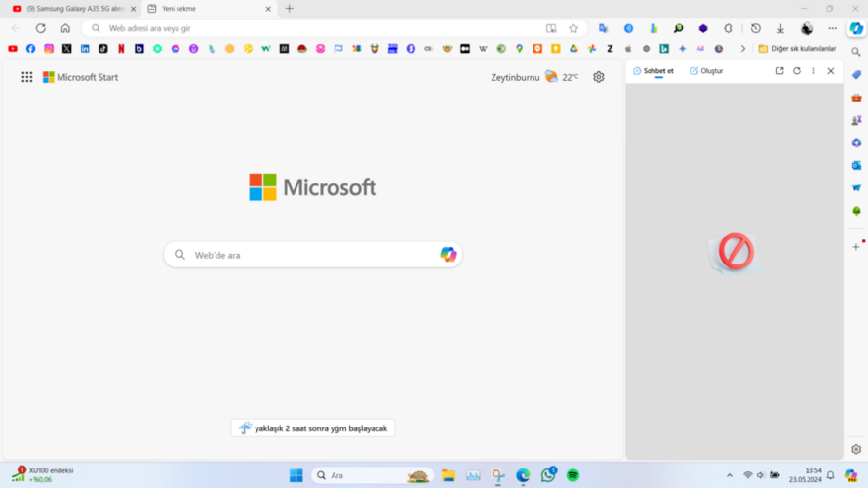The width and height of the screenshot is (868, 488).
Task: Open the Netflix bookmark
Action: click(121, 49)
